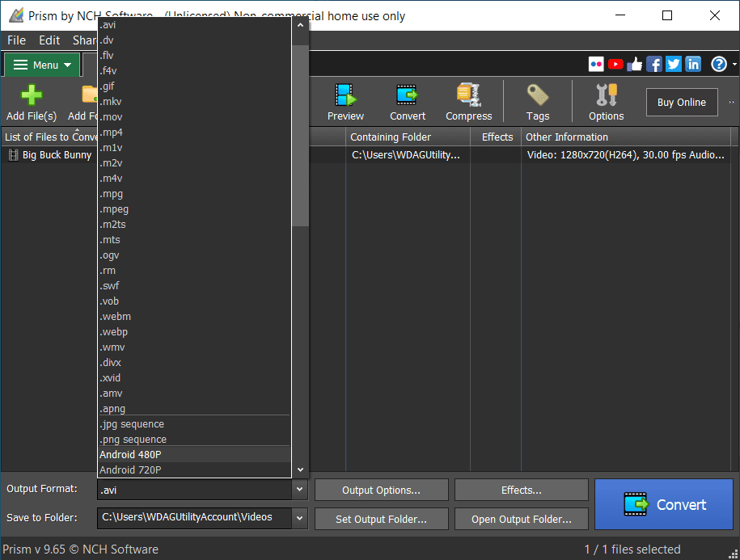Select .f4v format option
The width and height of the screenshot is (740, 560).
(x=194, y=71)
